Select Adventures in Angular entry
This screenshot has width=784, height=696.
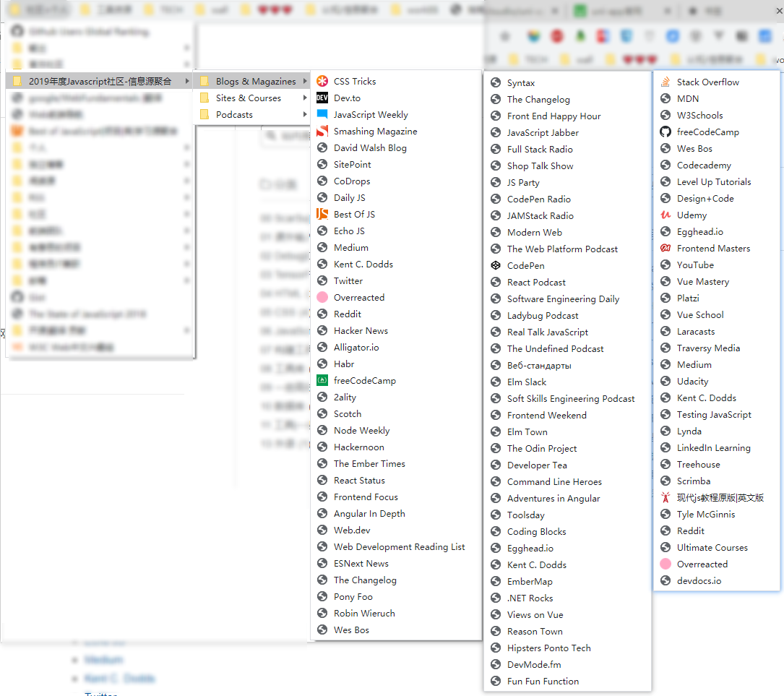(x=567, y=499)
